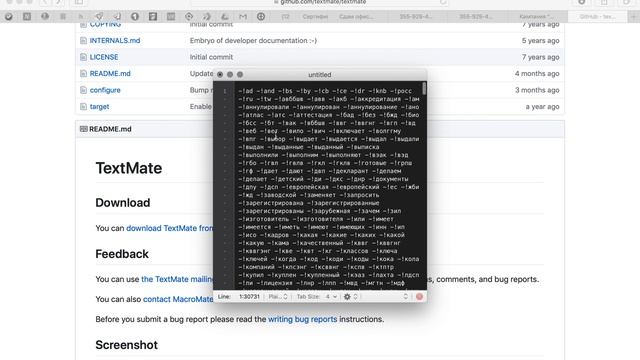The height and width of the screenshot is (360, 640).
Task: Click the circled-plus pinned tab icon
Action: click(261, 17)
